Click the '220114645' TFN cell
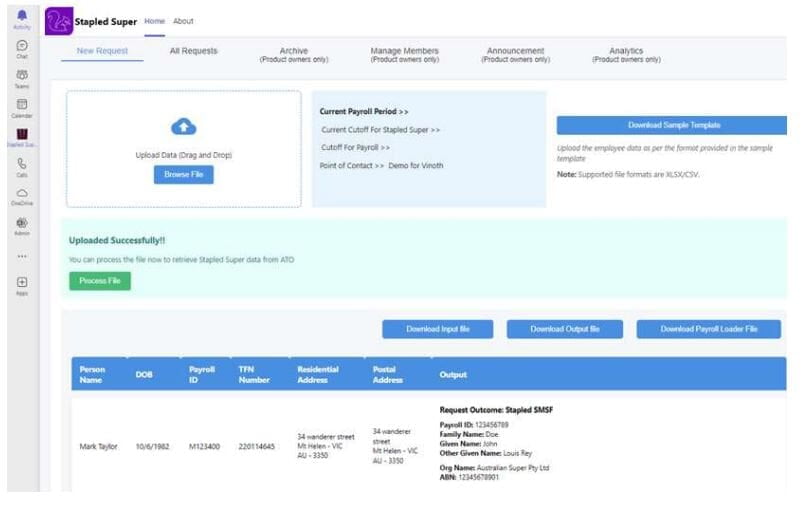Screen dimensions: 803x508 (x=257, y=447)
